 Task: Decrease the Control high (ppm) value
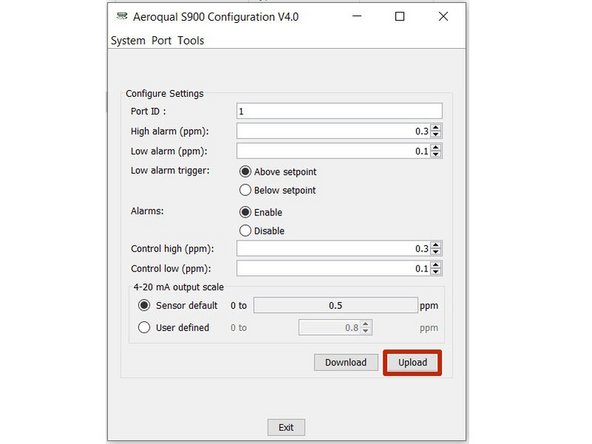pos(436,252)
